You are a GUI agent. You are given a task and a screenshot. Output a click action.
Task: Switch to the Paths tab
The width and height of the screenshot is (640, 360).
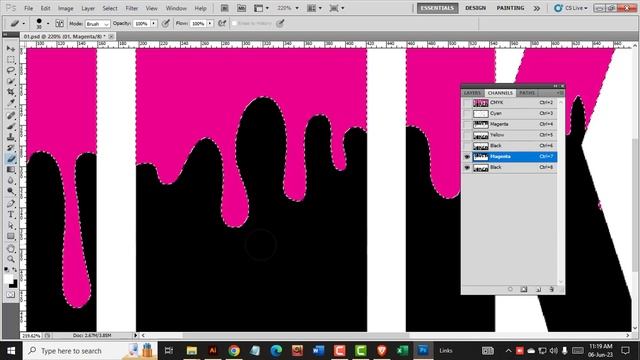[x=527, y=93]
